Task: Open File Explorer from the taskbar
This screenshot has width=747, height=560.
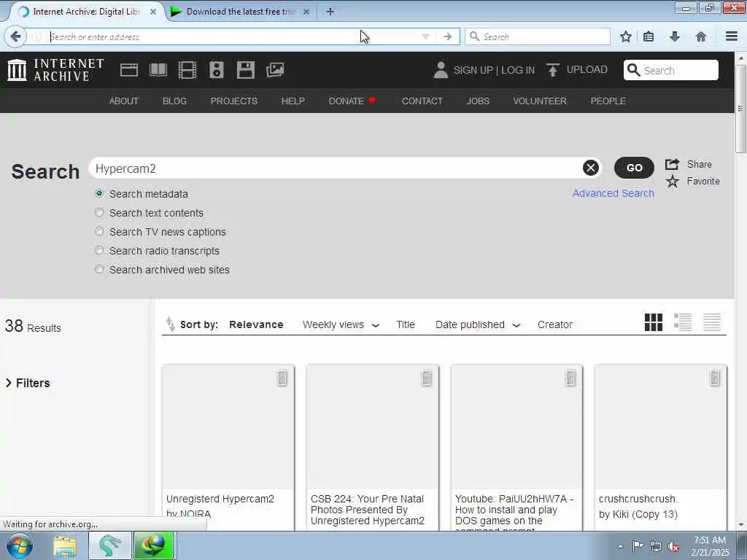Action: [x=65, y=545]
